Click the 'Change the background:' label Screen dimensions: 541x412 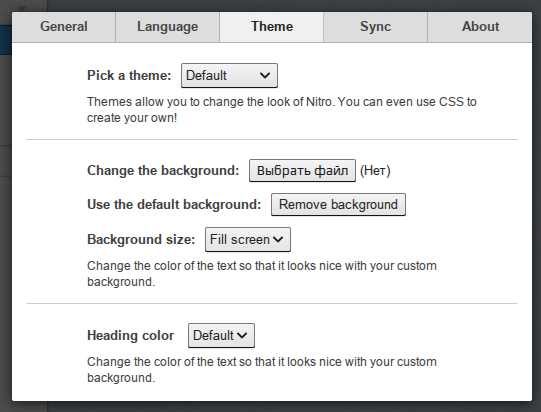pos(163,170)
